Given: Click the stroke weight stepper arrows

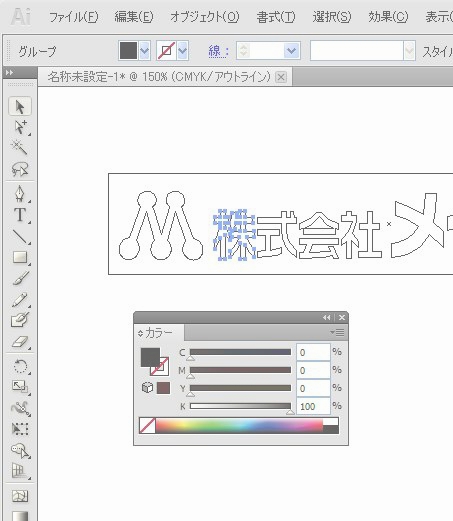Looking at the screenshot, I should (x=244, y=51).
